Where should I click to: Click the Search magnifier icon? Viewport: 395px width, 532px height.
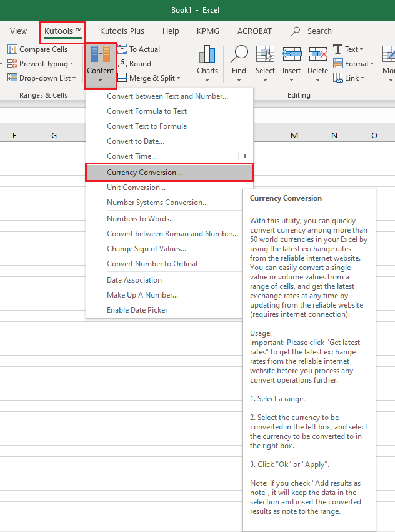click(296, 31)
